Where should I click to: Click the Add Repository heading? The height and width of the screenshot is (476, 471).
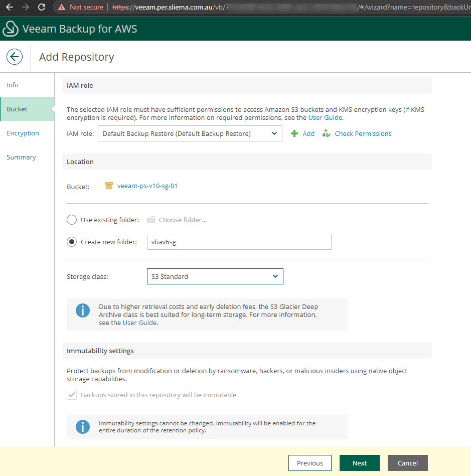click(77, 57)
